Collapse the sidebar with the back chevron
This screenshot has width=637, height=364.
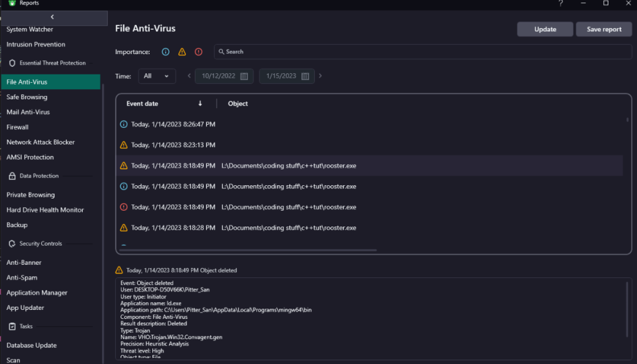tap(52, 17)
